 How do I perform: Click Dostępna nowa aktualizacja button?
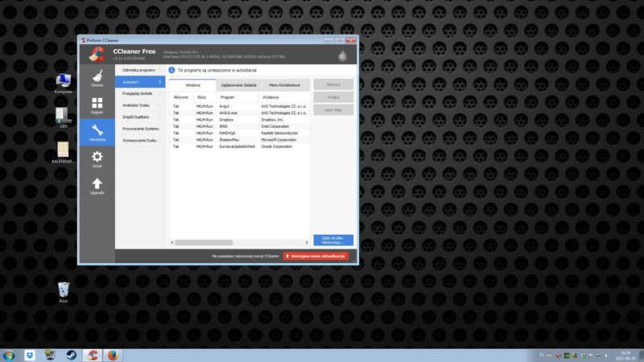316,256
